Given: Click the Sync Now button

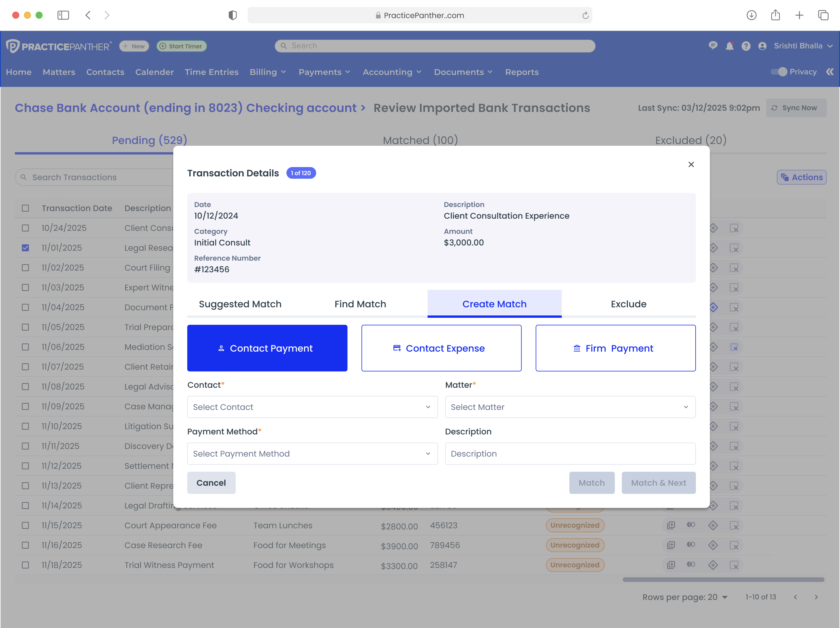Looking at the screenshot, I should click(x=796, y=108).
